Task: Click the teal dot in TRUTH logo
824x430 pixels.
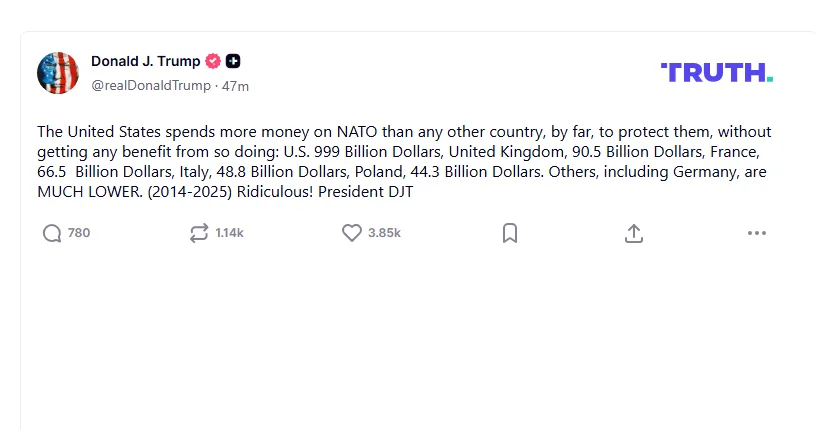Action: (x=770, y=79)
